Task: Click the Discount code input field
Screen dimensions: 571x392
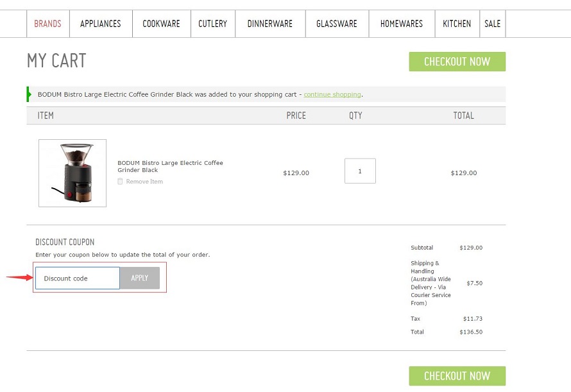Action: (x=77, y=278)
